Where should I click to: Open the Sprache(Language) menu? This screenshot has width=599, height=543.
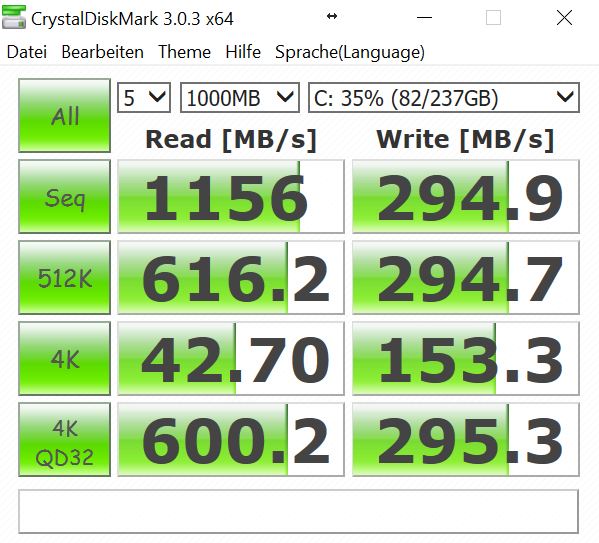(350, 52)
